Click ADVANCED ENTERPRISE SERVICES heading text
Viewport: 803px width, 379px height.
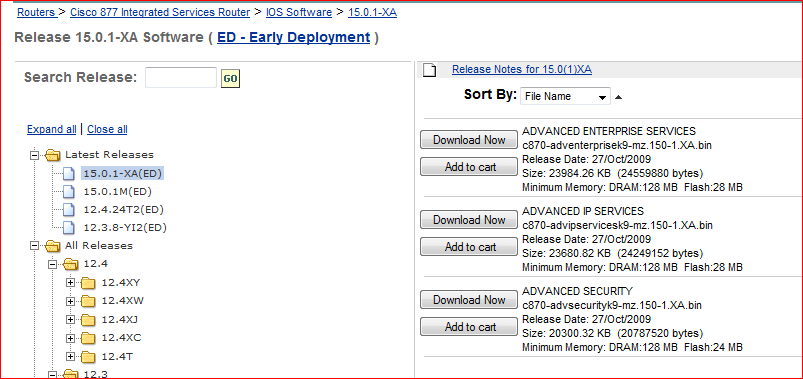[x=609, y=131]
